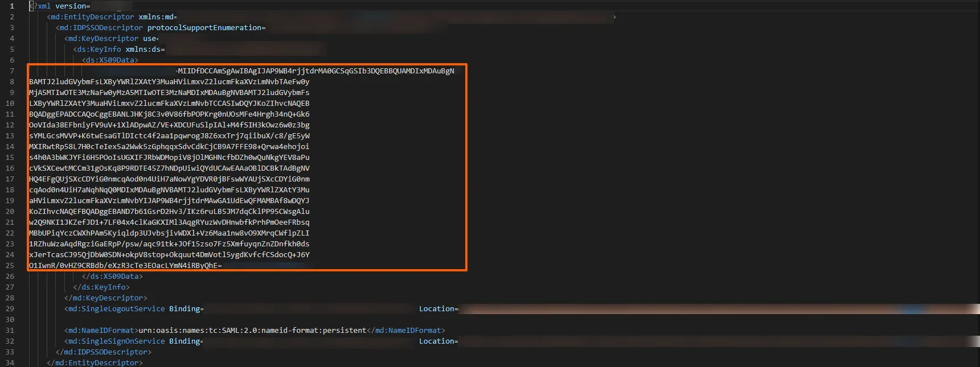980x367 pixels.
Task: Click the opening ds:X509Data tag
Action: tap(110, 60)
